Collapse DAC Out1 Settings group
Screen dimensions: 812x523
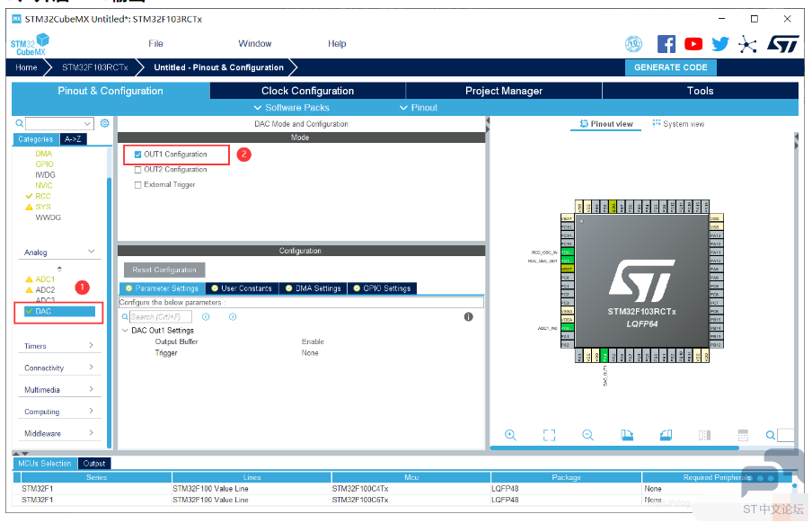click(125, 331)
